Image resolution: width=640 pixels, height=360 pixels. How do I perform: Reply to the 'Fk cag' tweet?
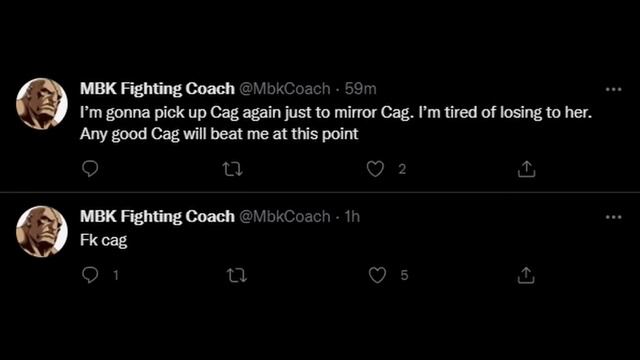tap(90, 275)
